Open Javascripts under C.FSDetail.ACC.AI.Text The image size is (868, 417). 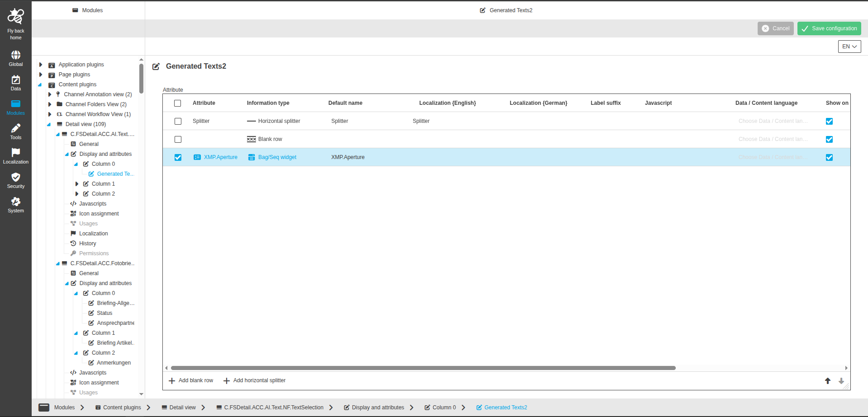coord(93,204)
